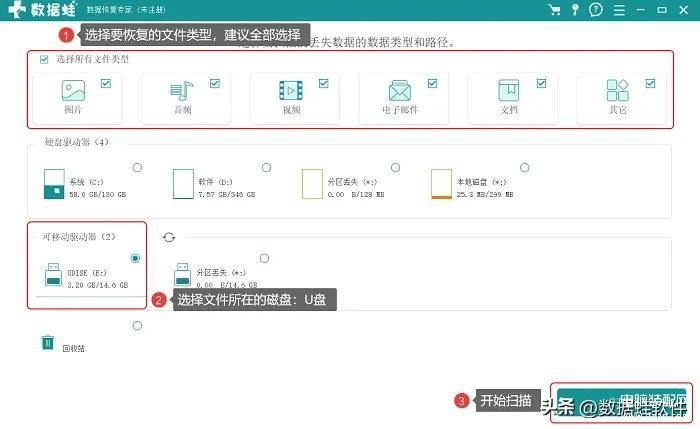Click the 本地磁盘 drive icon
The image size is (700, 429).
441,183
